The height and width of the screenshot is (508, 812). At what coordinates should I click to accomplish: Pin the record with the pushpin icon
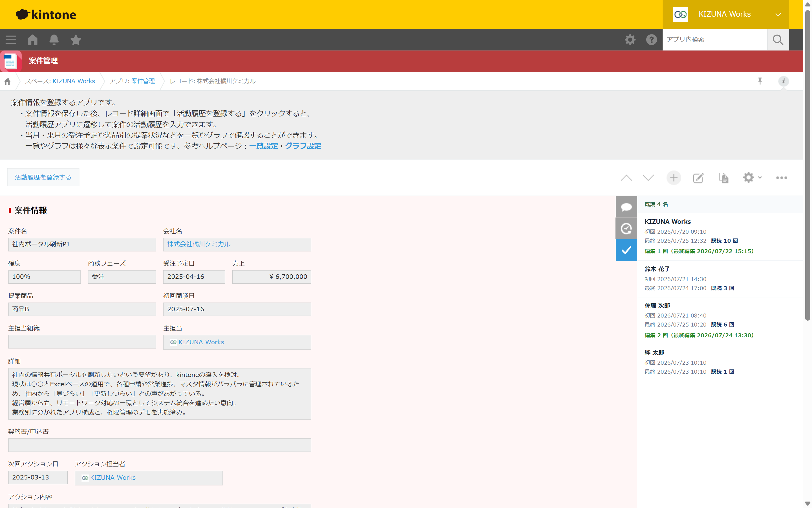click(760, 81)
